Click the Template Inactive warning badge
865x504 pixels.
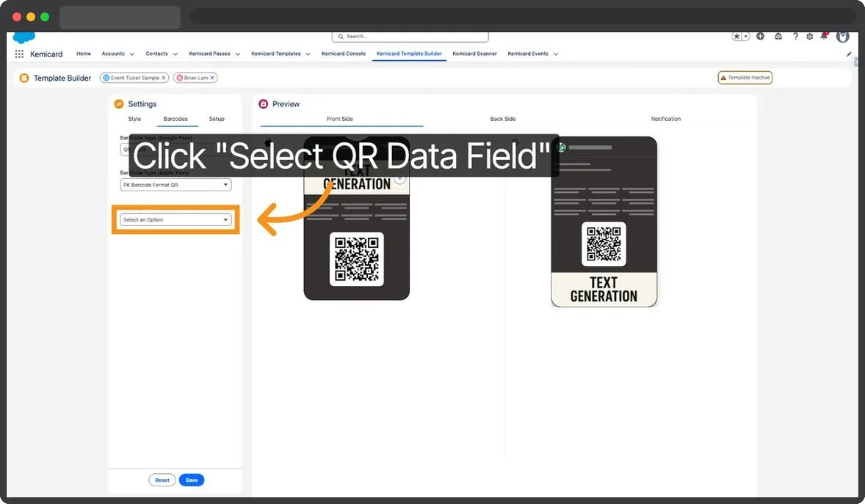point(745,78)
